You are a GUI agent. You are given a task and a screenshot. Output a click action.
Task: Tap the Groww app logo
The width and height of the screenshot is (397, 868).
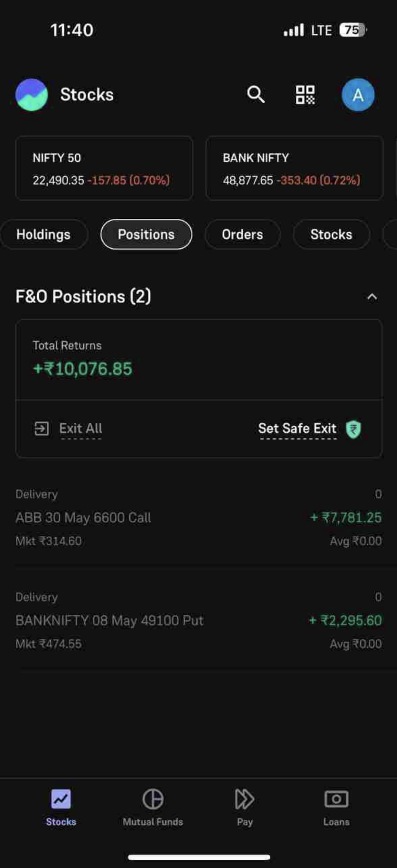32,95
